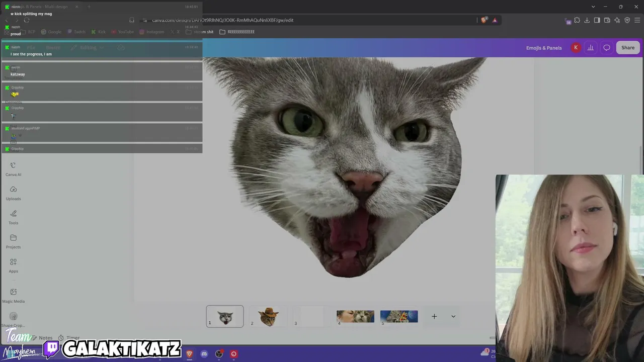Open the browser downloads icon
644x362 pixels.
pos(587,20)
